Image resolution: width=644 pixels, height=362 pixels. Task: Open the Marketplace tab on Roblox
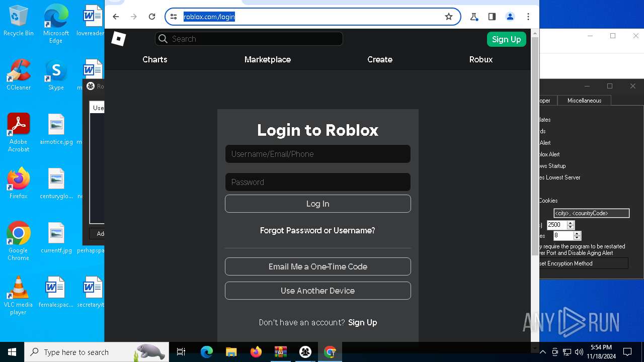click(x=268, y=59)
